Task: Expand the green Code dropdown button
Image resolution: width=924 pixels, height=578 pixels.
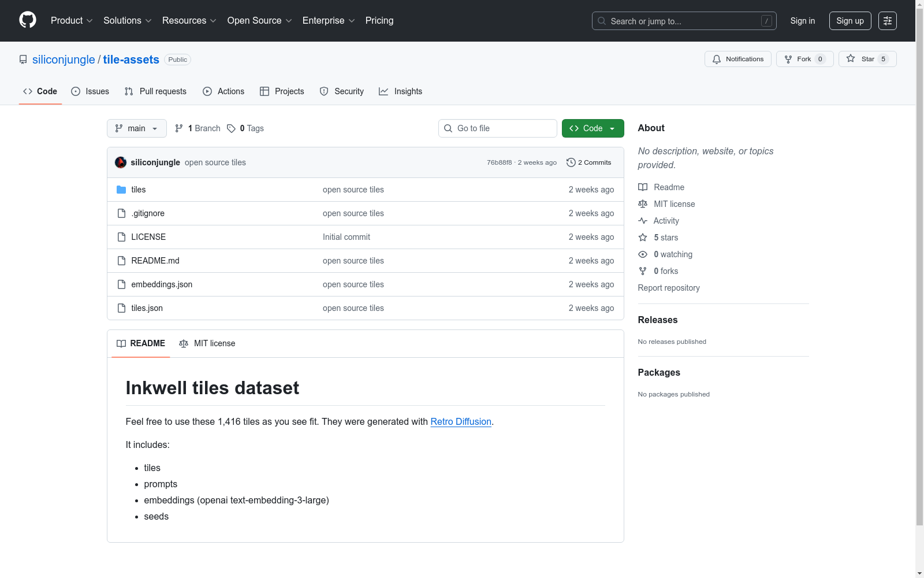Action: click(593, 128)
